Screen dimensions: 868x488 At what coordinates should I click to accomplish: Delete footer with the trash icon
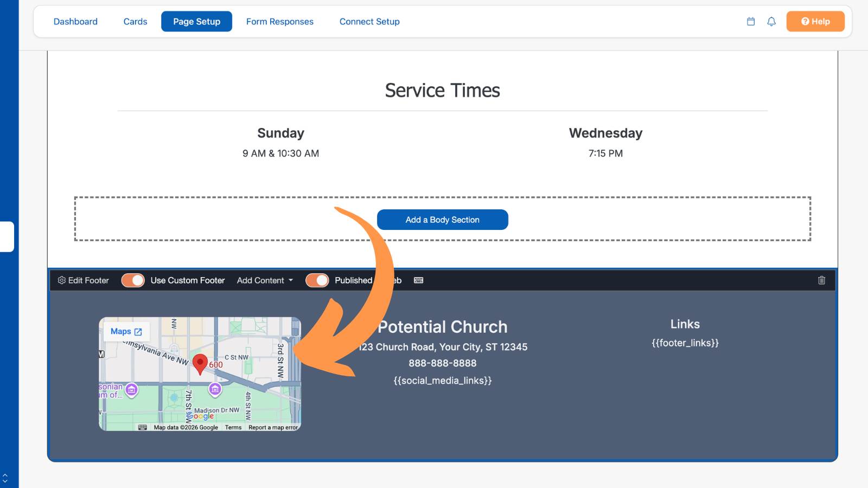point(821,280)
